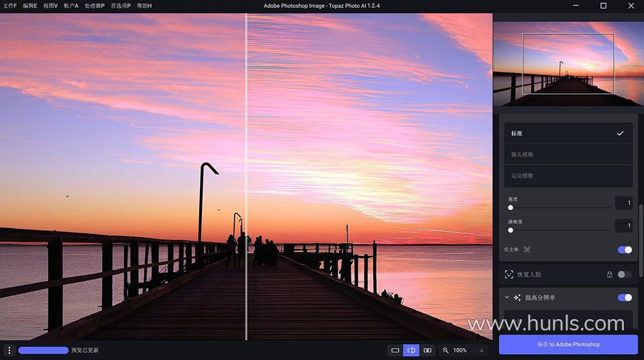Viewport: 644px width, 360px height.
Task: Open the 编辑E menu
Action: (30, 6)
